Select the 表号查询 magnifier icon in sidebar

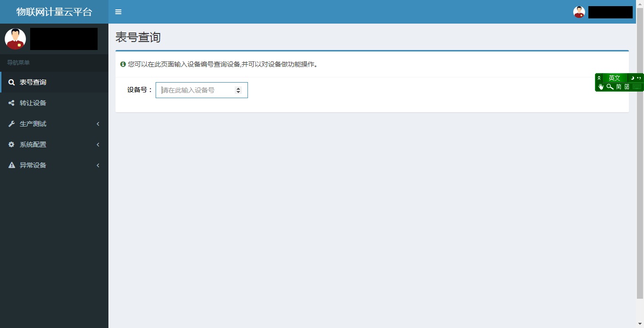click(11, 82)
